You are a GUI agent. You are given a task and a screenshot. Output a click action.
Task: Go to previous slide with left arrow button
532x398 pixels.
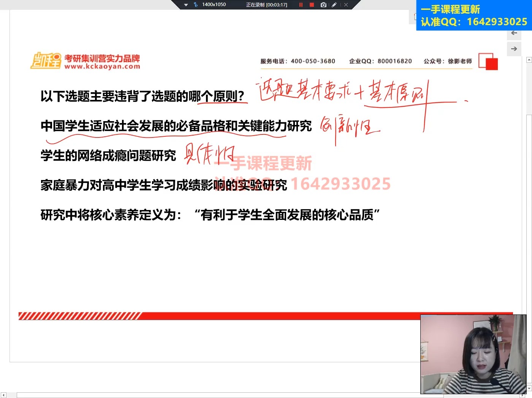coord(514,33)
